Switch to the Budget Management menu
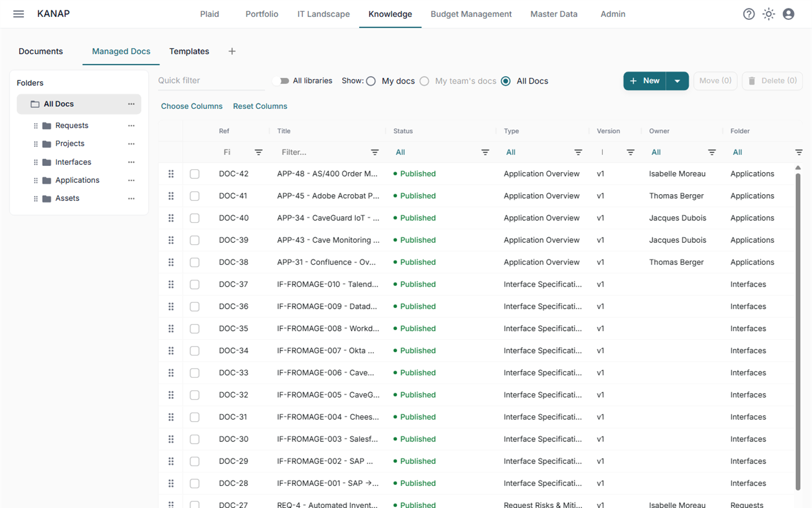Viewport: 812px width, 508px height. 471,14
